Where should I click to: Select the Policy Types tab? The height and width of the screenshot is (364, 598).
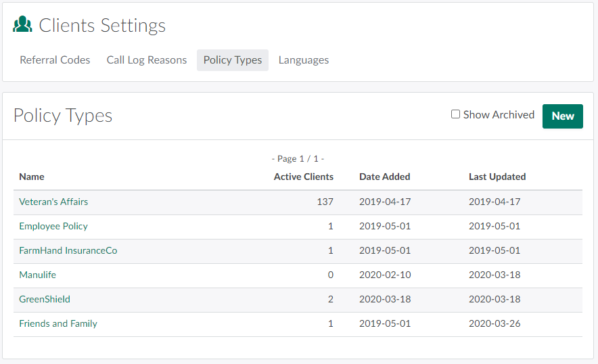232,60
